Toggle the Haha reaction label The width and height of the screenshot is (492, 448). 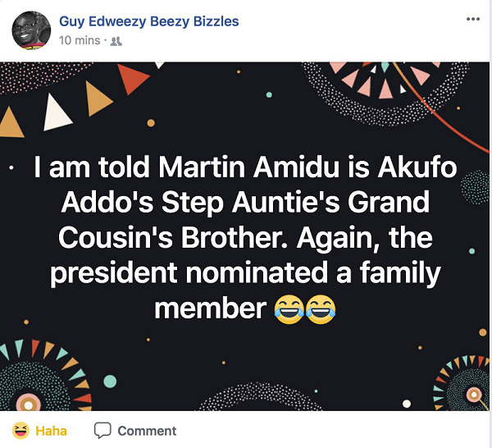coord(51,430)
